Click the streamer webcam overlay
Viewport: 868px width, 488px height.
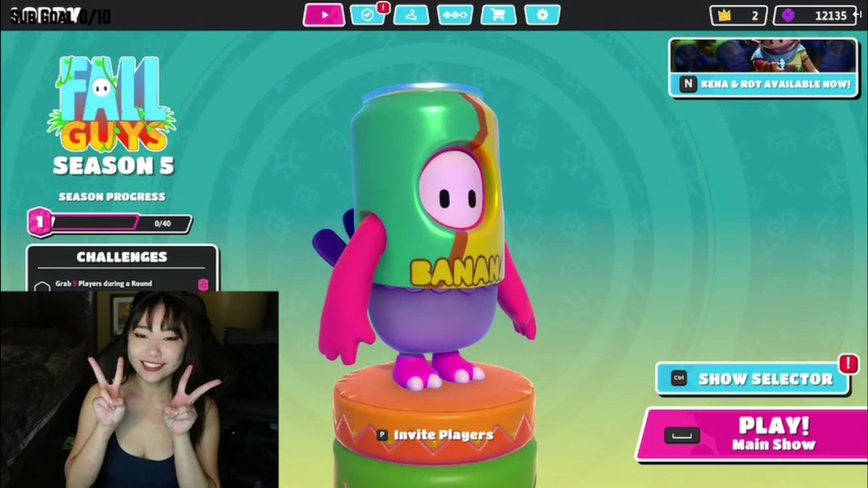pyautogui.click(x=139, y=390)
